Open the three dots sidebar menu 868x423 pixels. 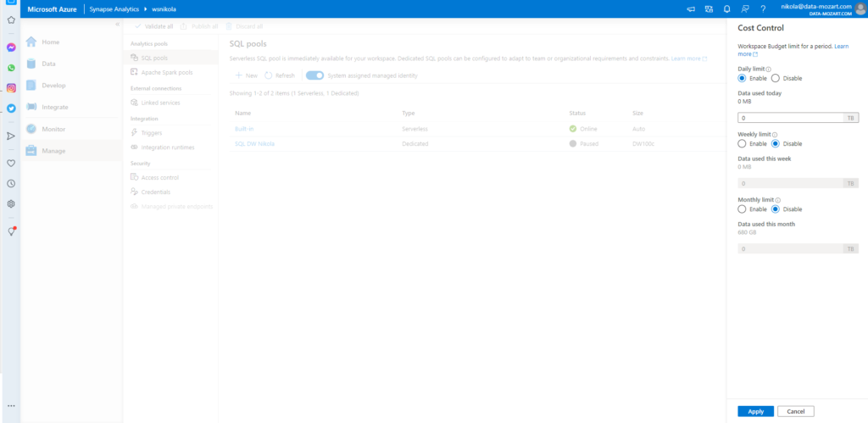coord(11,406)
